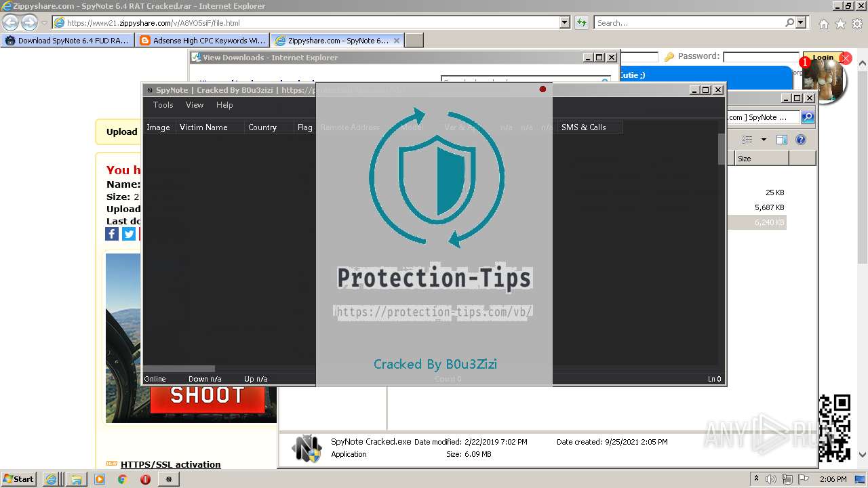868x488 pixels.
Task: Open Chrome from the taskbar
Action: click(x=122, y=479)
